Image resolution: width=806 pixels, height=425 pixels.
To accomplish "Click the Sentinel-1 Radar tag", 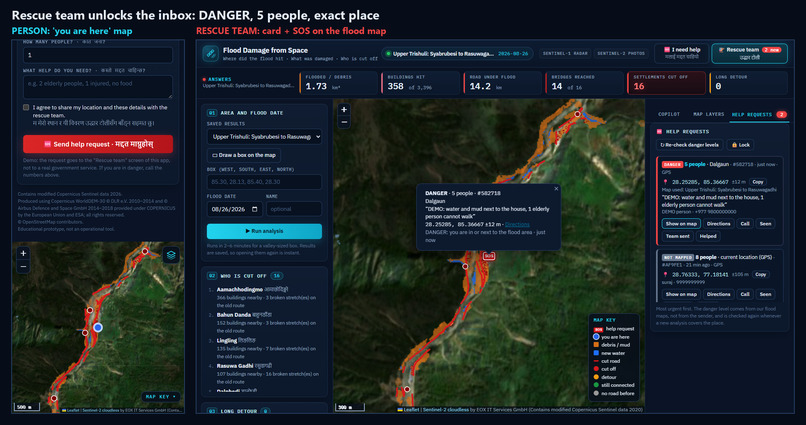I will (565, 53).
